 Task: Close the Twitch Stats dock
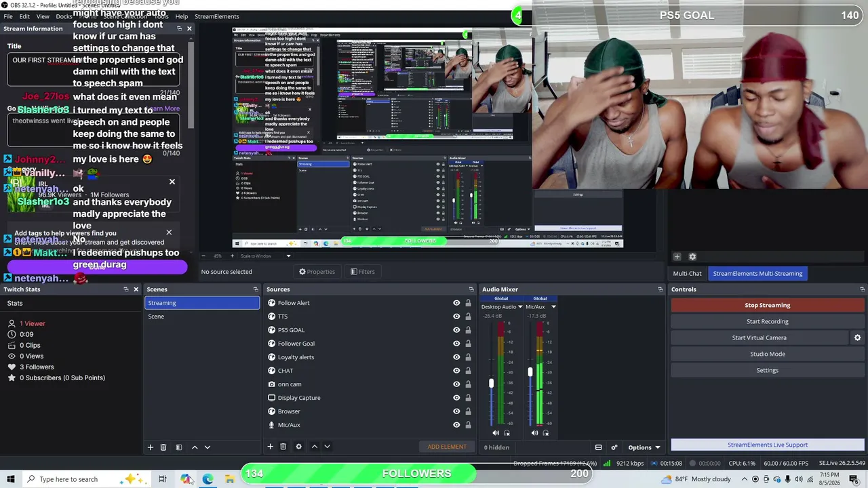[x=136, y=289]
